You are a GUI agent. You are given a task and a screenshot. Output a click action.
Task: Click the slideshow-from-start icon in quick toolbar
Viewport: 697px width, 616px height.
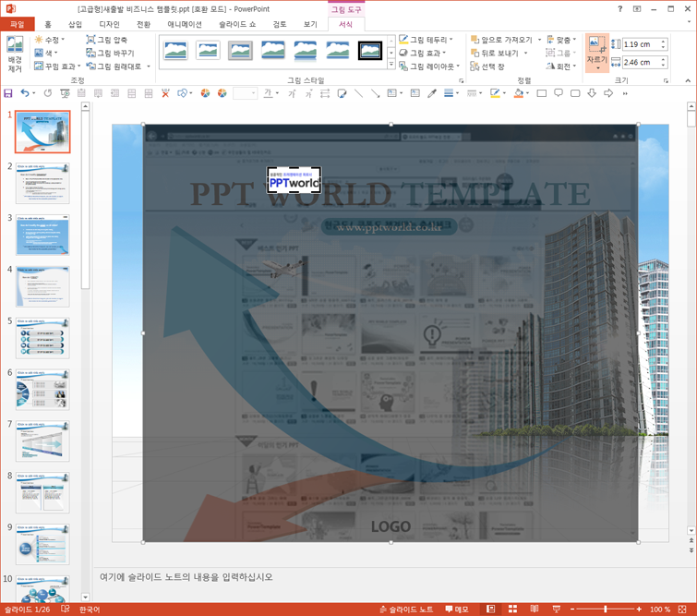65,93
